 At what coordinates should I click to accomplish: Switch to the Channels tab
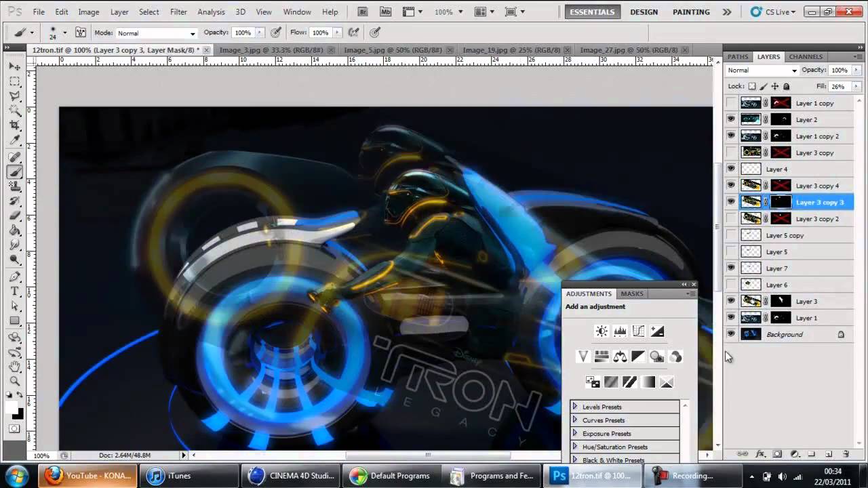click(806, 57)
